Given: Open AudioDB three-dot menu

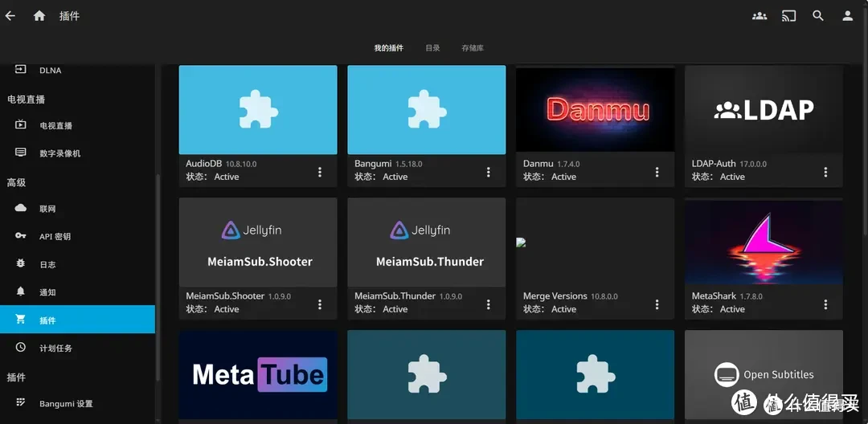Looking at the screenshot, I should pos(319,172).
